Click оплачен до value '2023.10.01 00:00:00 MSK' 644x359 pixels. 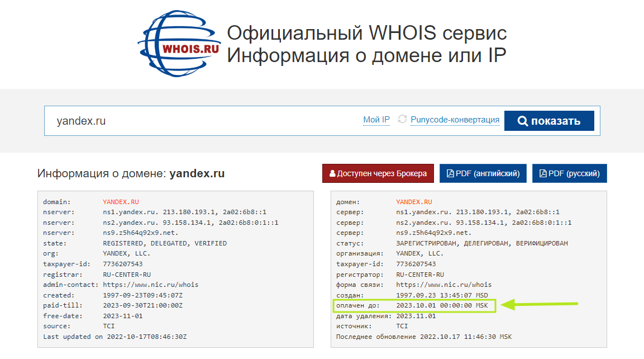[x=442, y=305]
